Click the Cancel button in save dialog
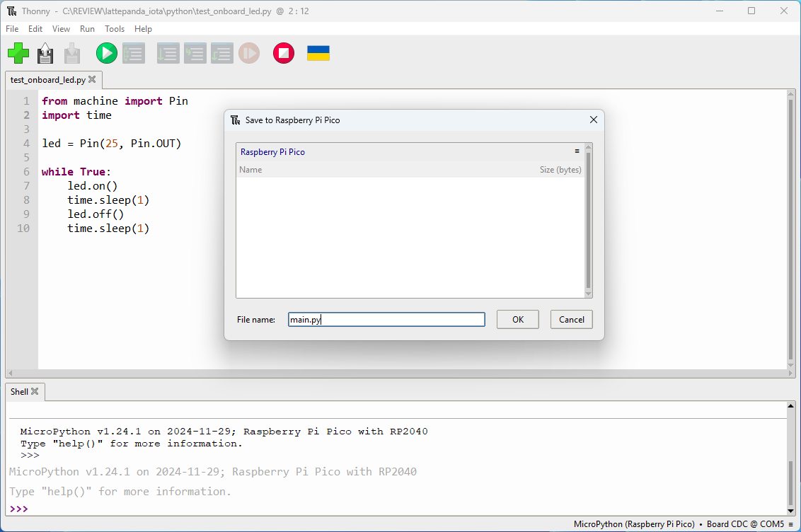 (x=571, y=320)
